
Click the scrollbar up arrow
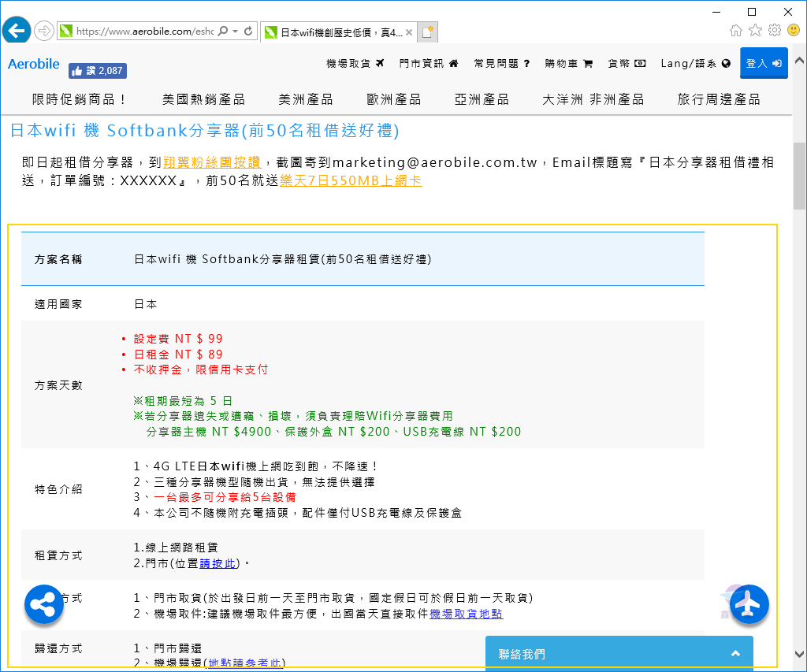click(799, 60)
